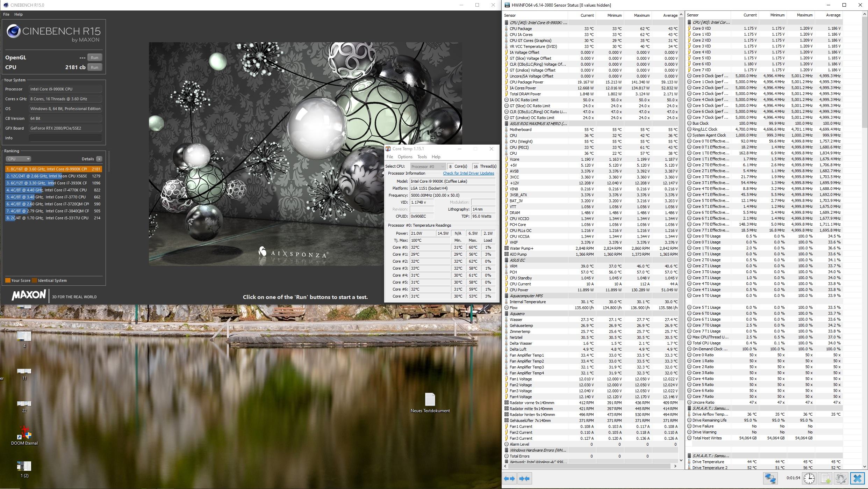The image size is (868, 489).
Task: Open Core Temp File menu
Action: [390, 157]
